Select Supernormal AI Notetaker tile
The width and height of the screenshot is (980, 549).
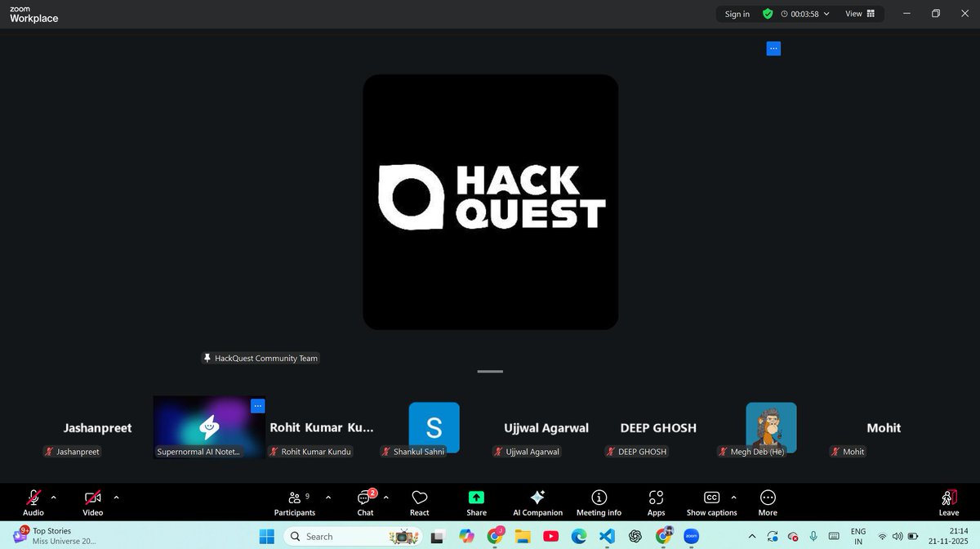209,427
